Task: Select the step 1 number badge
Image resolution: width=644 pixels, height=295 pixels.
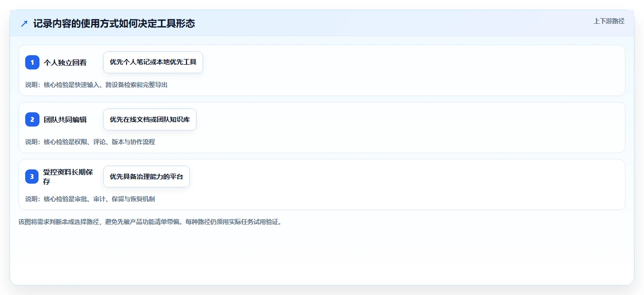Action: (32, 62)
